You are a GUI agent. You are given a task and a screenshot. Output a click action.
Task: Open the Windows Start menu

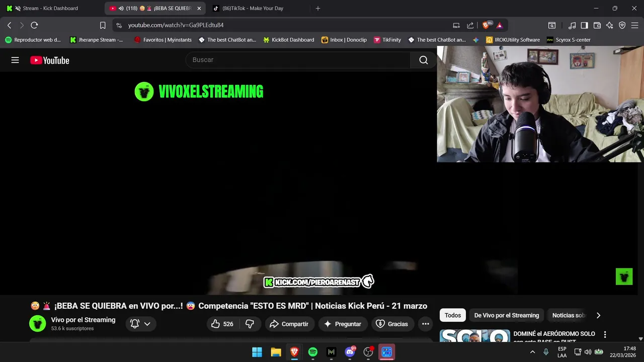[257, 352]
